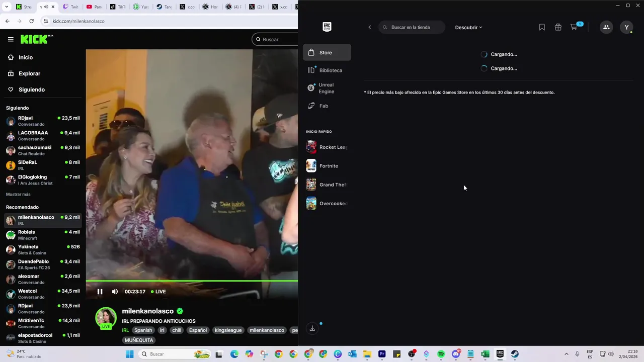Screen dimensions: 644x362
Task: Mute the Kick stream volume
Action: [x=115, y=292]
